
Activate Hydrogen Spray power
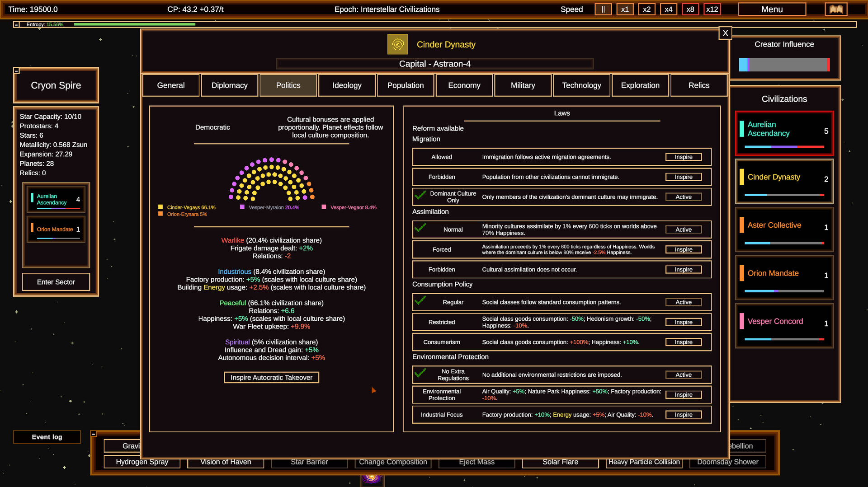tap(142, 462)
